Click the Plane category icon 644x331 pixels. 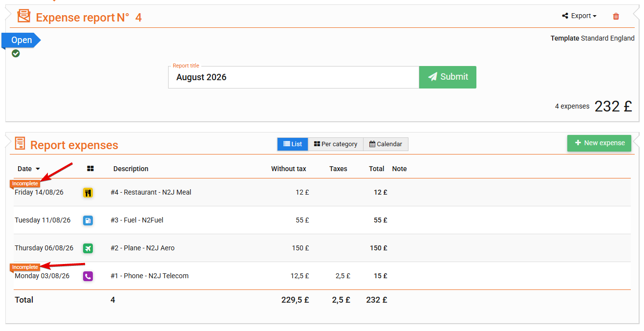pos(88,248)
